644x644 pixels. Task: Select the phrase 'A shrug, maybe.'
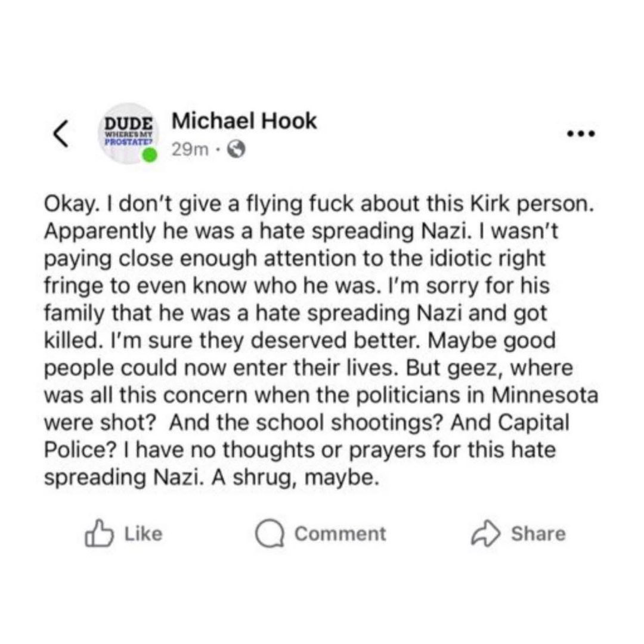[295, 478]
